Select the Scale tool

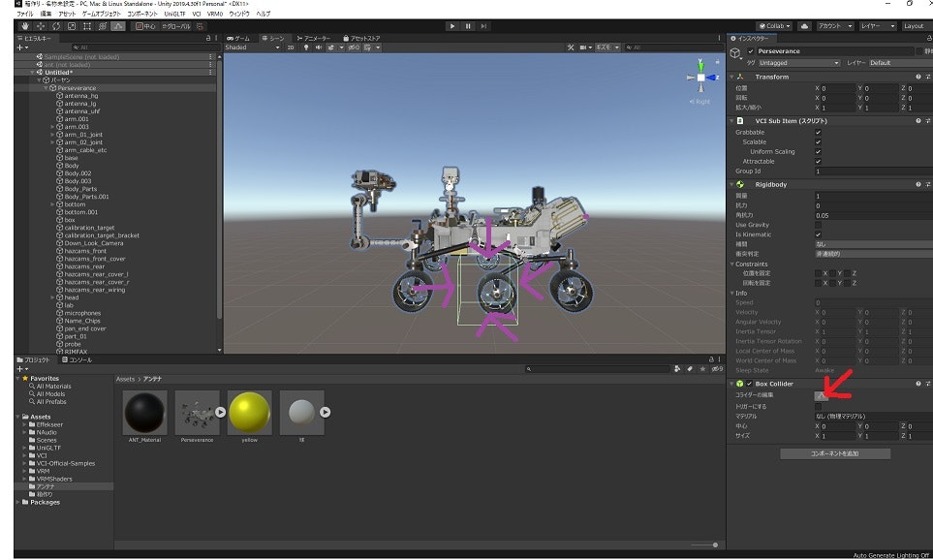click(x=72, y=26)
